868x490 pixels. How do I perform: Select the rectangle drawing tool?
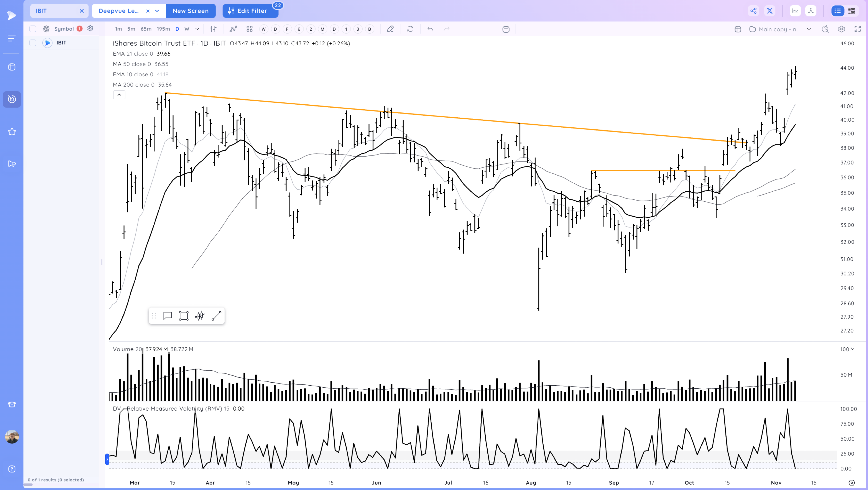coord(184,316)
